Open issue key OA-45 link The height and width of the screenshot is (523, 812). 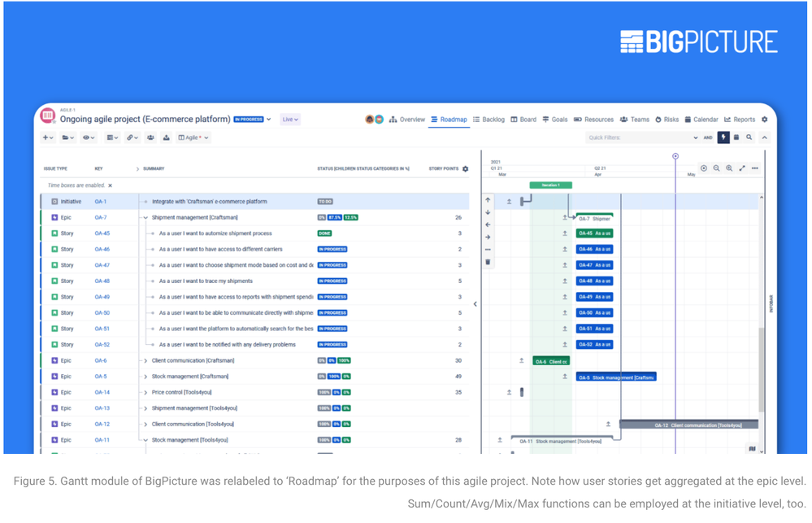pyautogui.click(x=102, y=233)
